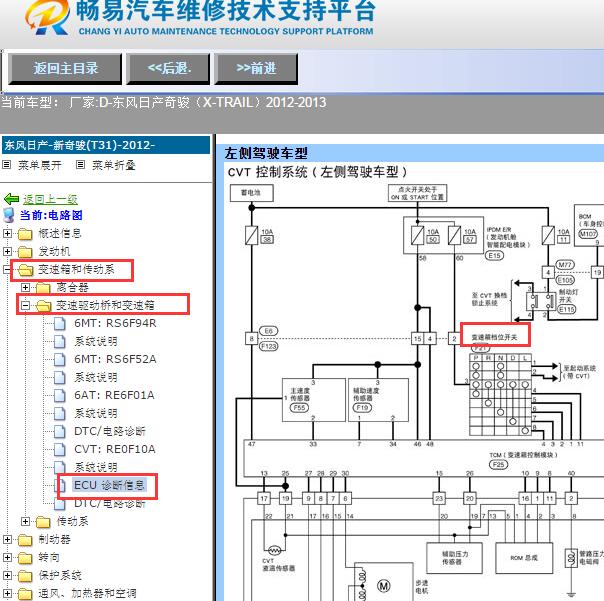Viewport: 604px width, 601px height.
Task: Click the CVT: RE0F10A document icon
Action: point(60,449)
